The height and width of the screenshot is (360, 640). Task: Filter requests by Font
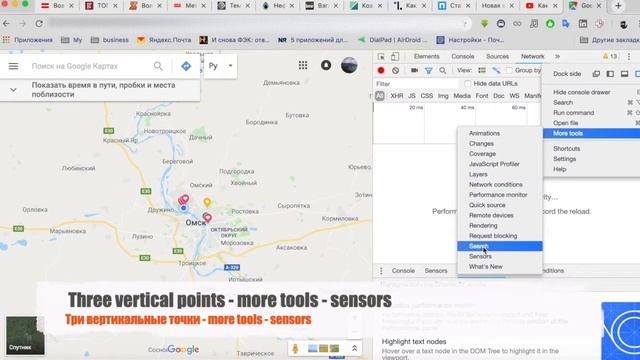[482, 96]
